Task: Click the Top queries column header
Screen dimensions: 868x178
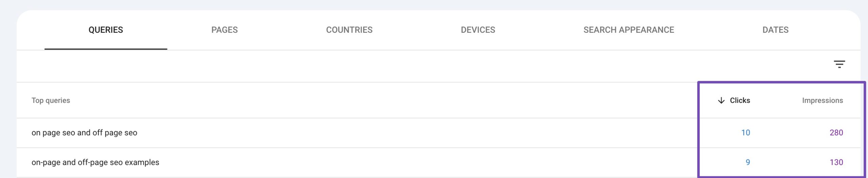Action: click(x=51, y=101)
